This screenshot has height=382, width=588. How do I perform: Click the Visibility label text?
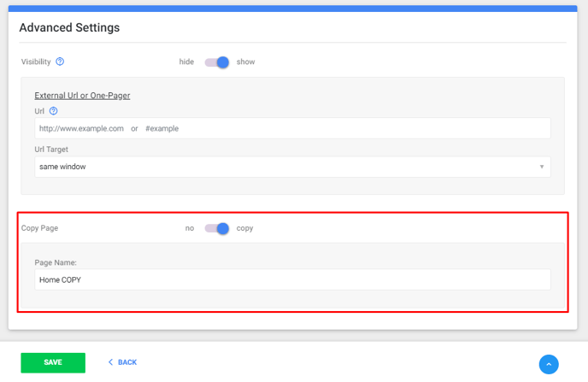tap(36, 62)
